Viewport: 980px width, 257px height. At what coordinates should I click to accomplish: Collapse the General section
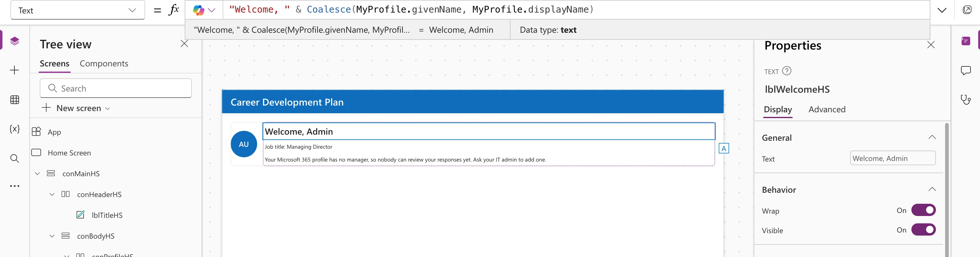click(x=932, y=137)
